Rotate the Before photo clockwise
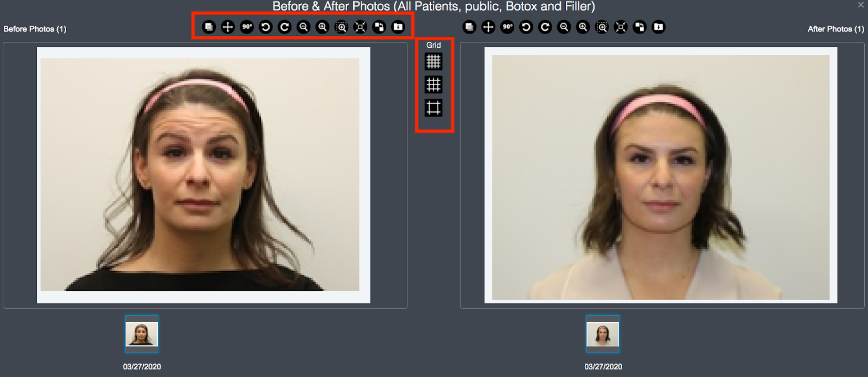 coord(284,27)
